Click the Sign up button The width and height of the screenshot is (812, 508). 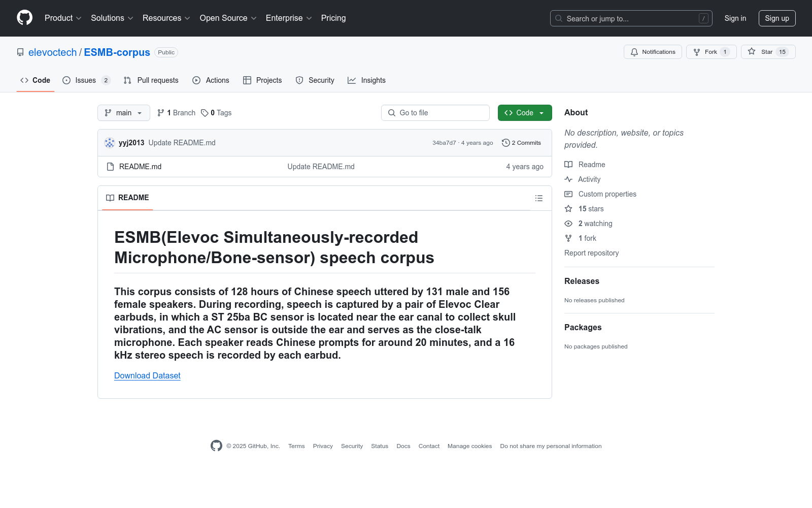tap(777, 18)
